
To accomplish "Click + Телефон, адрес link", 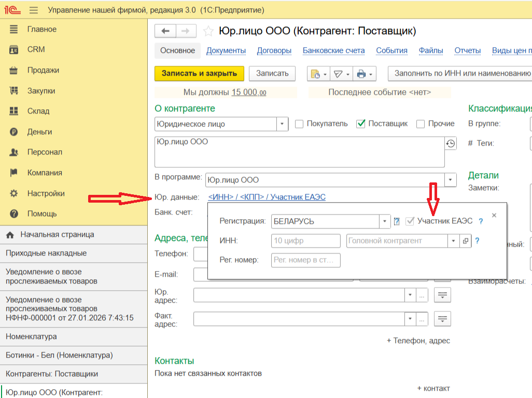I will coord(418,340).
